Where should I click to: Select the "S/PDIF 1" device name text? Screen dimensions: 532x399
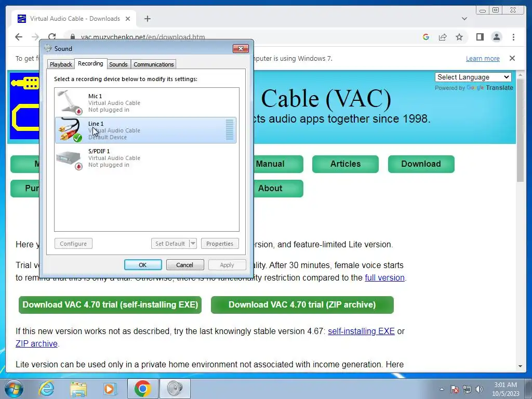pyautogui.click(x=99, y=151)
